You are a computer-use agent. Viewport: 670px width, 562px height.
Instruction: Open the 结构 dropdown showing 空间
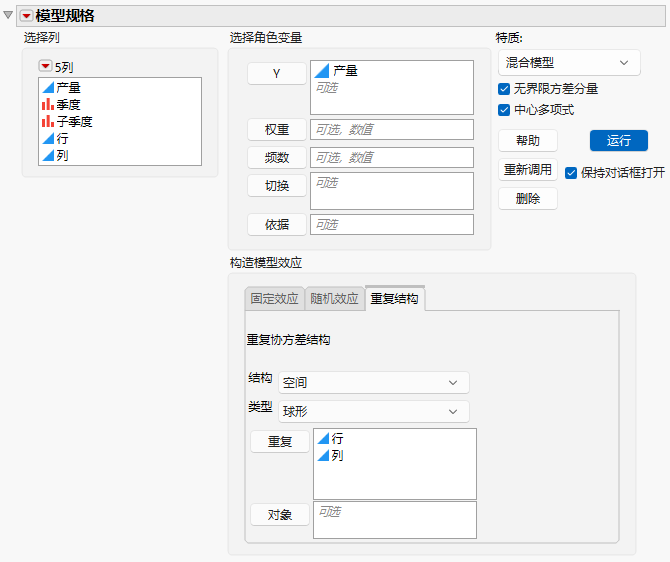(373, 383)
